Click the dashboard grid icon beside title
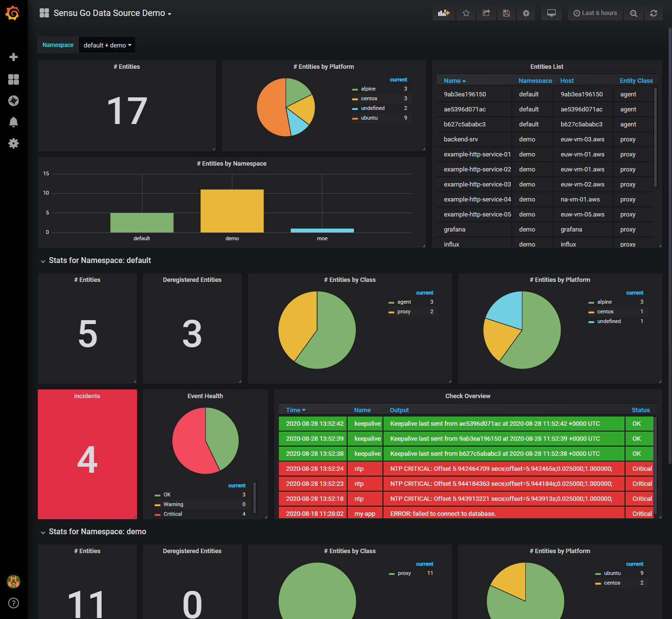The width and height of the screenshot is (672, 619). point(44,13)
